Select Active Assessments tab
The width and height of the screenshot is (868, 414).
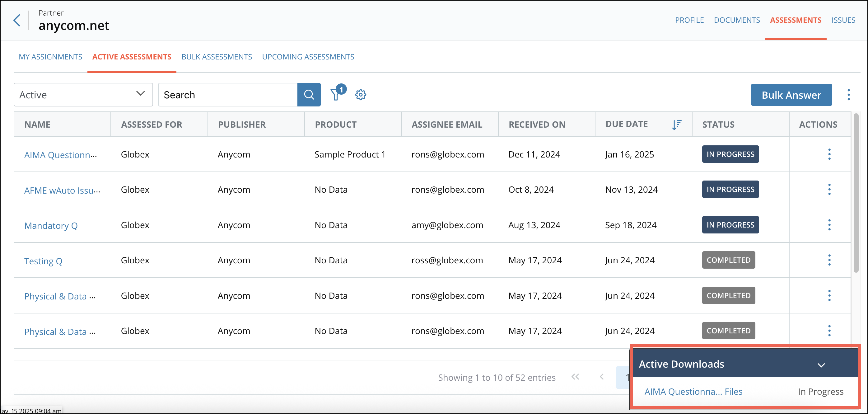[132, 57]
